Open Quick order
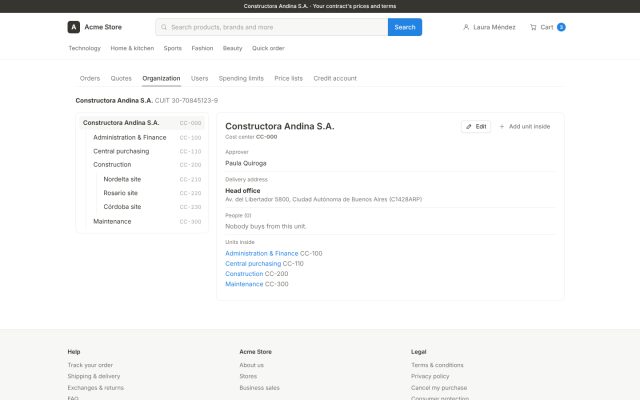This screenshot has width=640, height=400. coord(268,48)
